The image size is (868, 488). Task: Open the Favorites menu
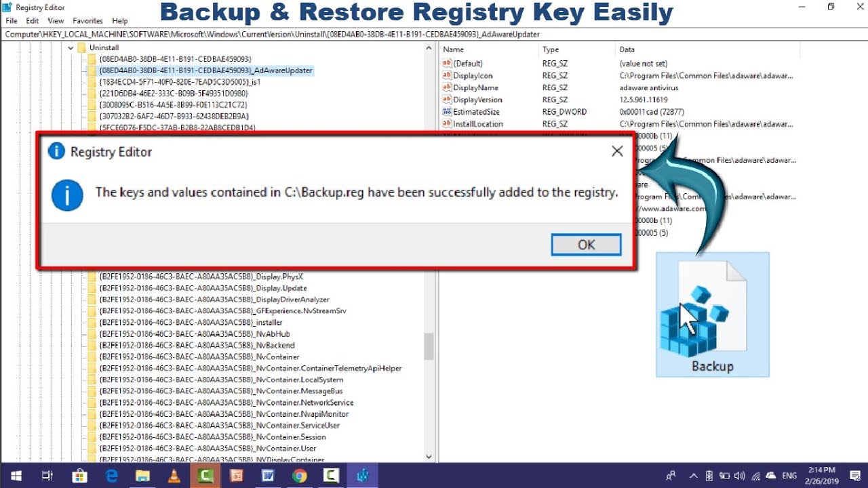pyautogui.click(x=88, y=21)
